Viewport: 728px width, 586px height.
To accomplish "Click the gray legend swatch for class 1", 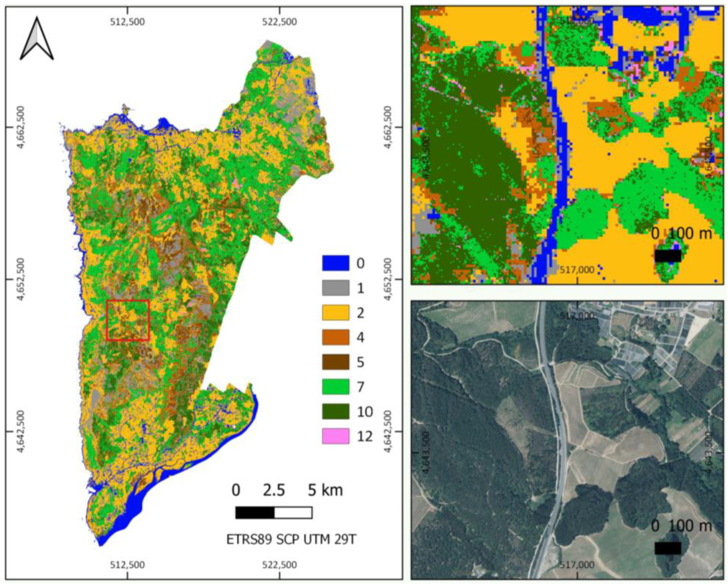I will click(x=336, y=288).
